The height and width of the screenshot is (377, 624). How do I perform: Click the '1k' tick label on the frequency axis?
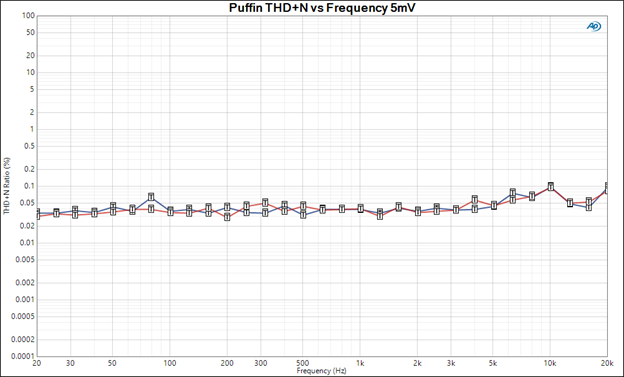tap(360, 363)
